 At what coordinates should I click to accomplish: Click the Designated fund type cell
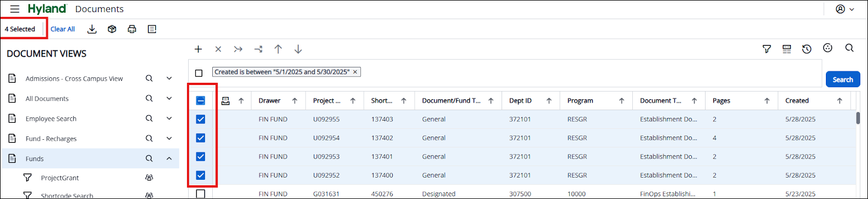click(x=439, y=194)
